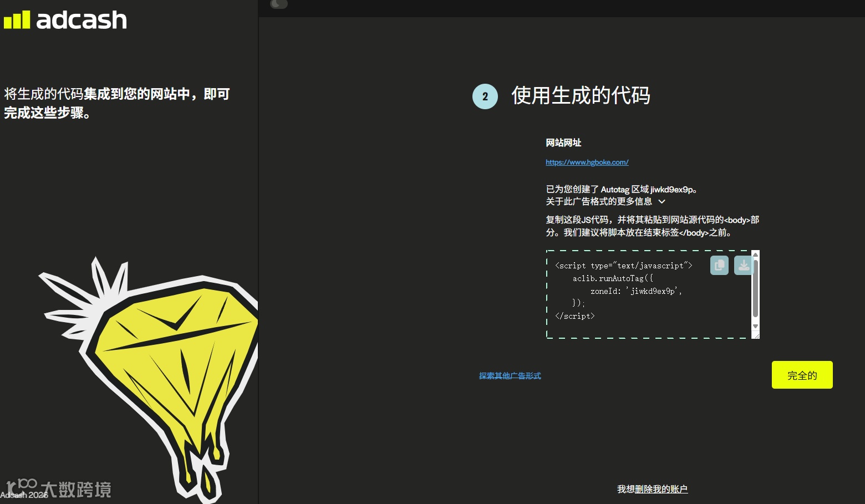Click inside the script code box

[649, 294]
